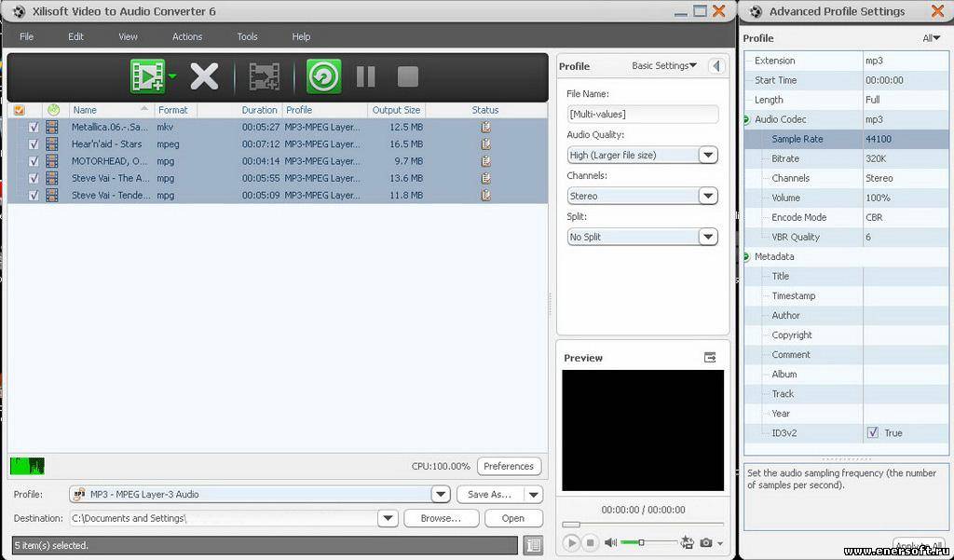Open the MP3 - MPEG Layer-3 profile dropdown
This screenshot has width=954, height=560.
click(441, 494)
